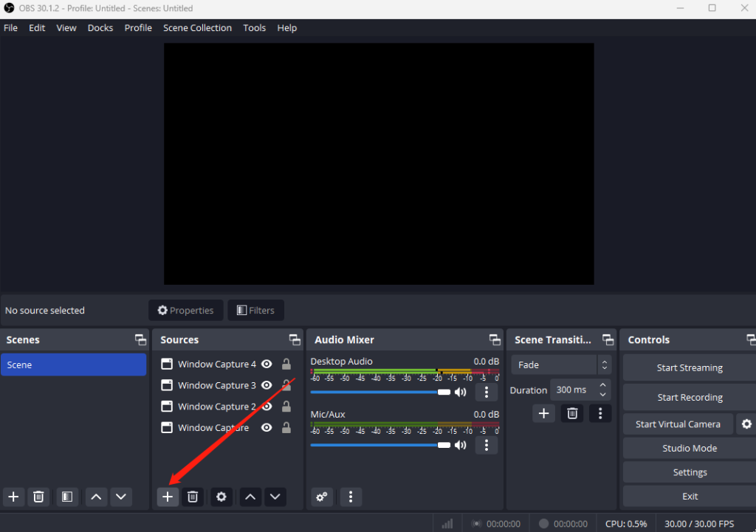This screenshot has height=532, width=756.
Task: Open the Help menu
Action: 287,28
